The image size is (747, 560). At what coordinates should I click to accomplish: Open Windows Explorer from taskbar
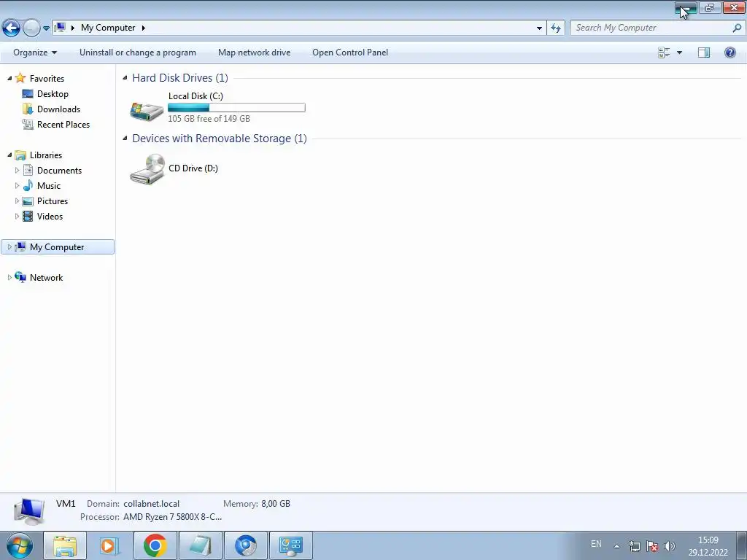[x=65, y=545]
